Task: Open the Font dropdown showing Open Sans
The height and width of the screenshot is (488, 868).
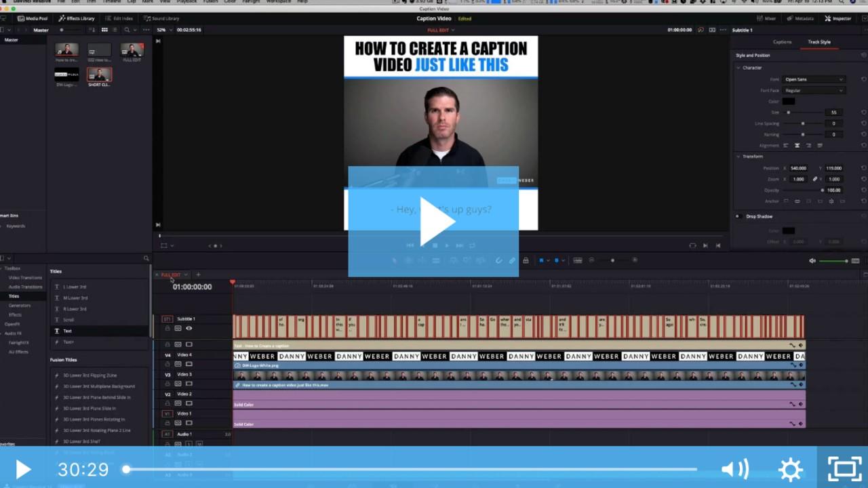Action: 814,79
